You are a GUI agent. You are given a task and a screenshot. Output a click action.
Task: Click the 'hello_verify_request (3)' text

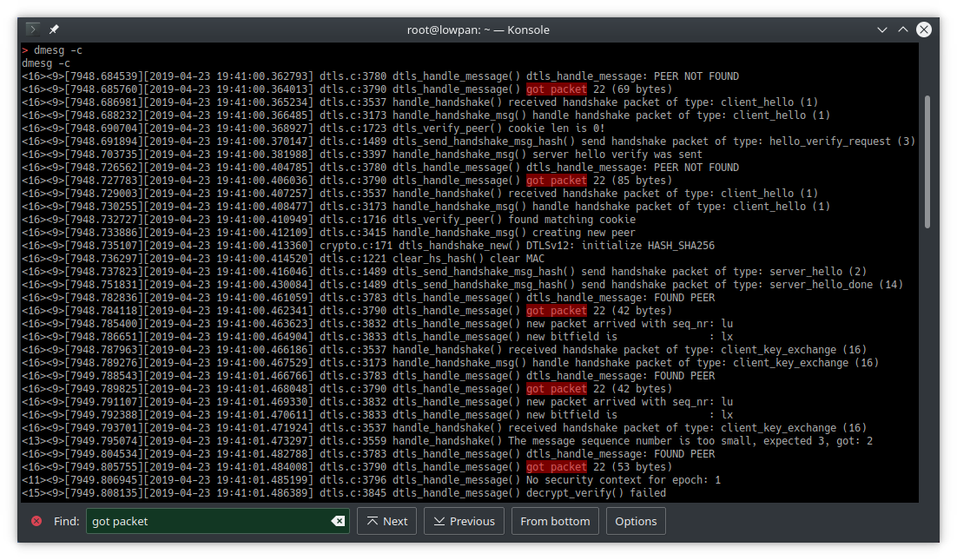pos(842,142)
